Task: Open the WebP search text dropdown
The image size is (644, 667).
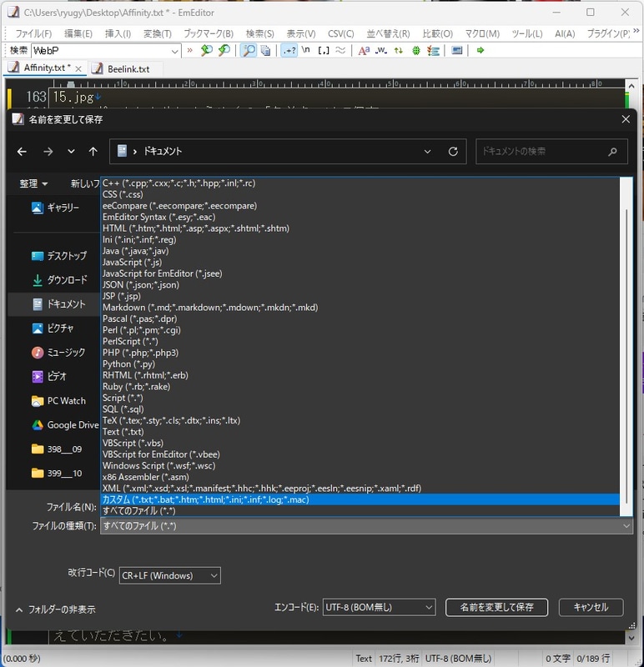Action: (174, 51)
